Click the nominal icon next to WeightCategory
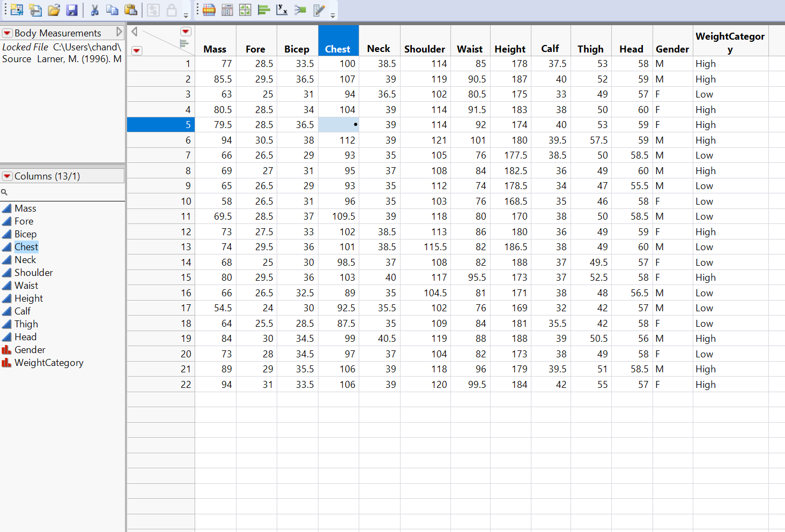This screenshot has height=532, width=785. tap(6, 363)
